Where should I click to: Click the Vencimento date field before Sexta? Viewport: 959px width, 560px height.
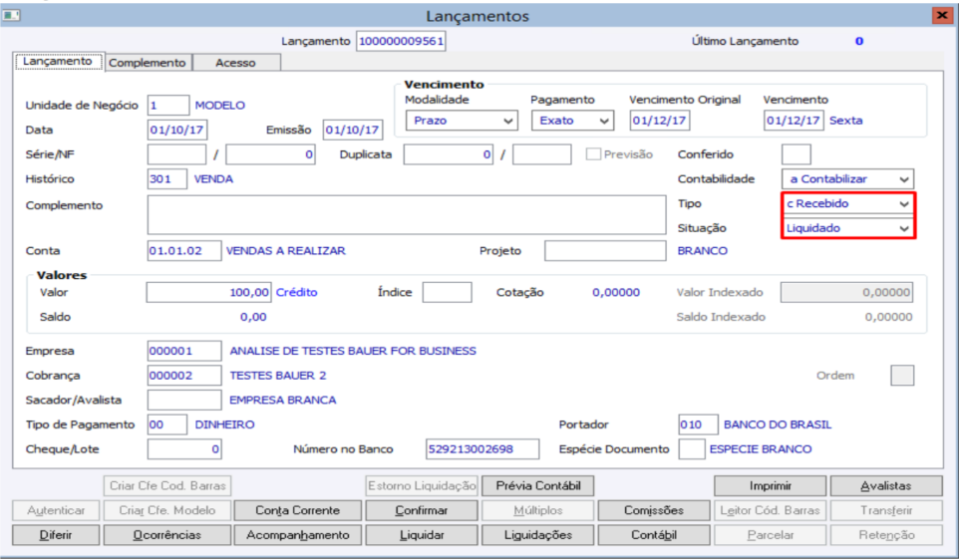794,121
